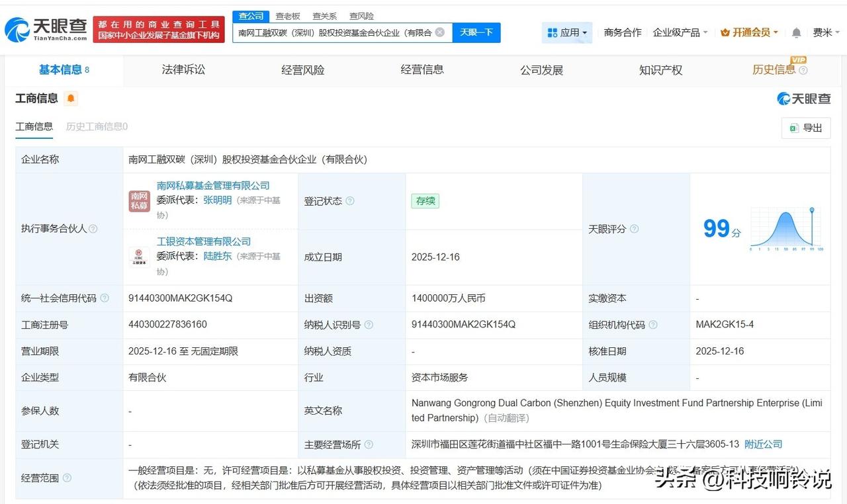Open notifications bell in top bar

pos(797,32)
